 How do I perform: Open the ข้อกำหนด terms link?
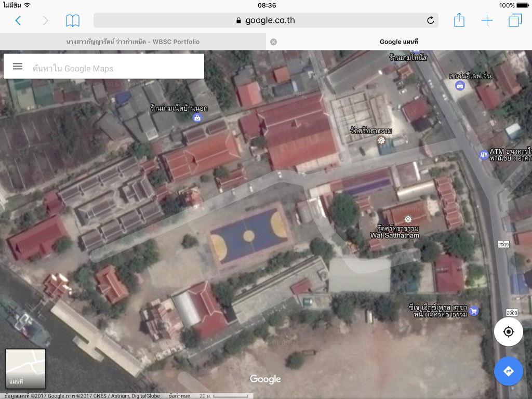[x=179, y=396]
